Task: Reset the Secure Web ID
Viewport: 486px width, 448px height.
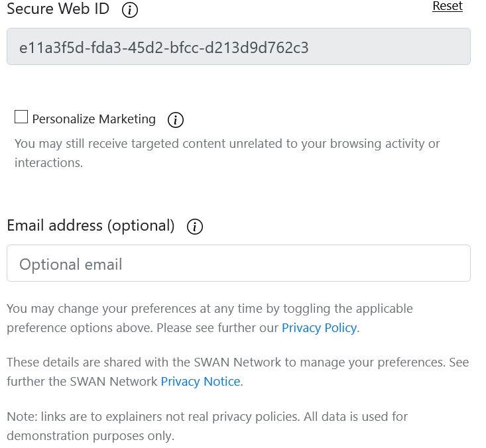Action: point(447,6)
